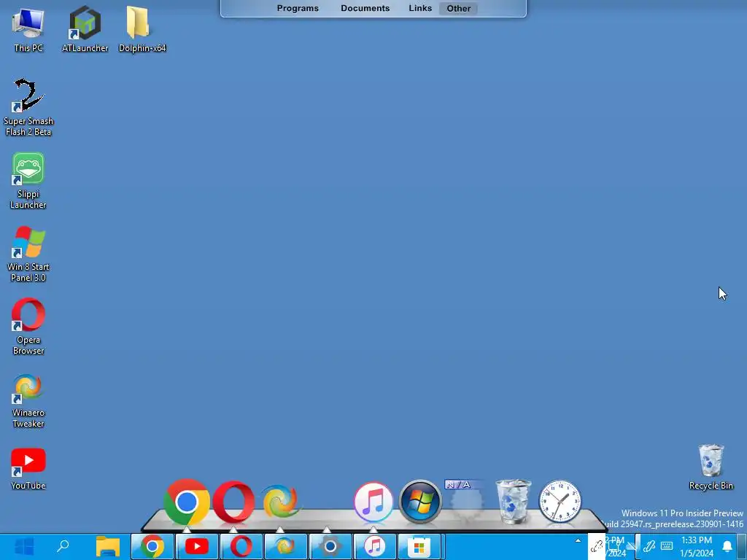
Task: Switch to Opera on the taskbar
Action: 241,547
